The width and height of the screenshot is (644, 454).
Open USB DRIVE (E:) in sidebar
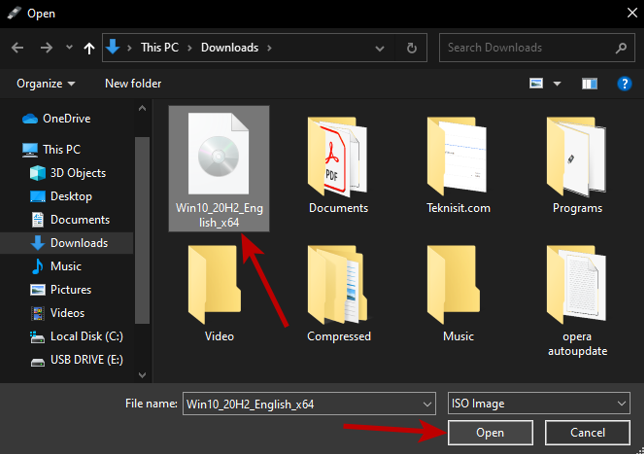coord(76,360)
